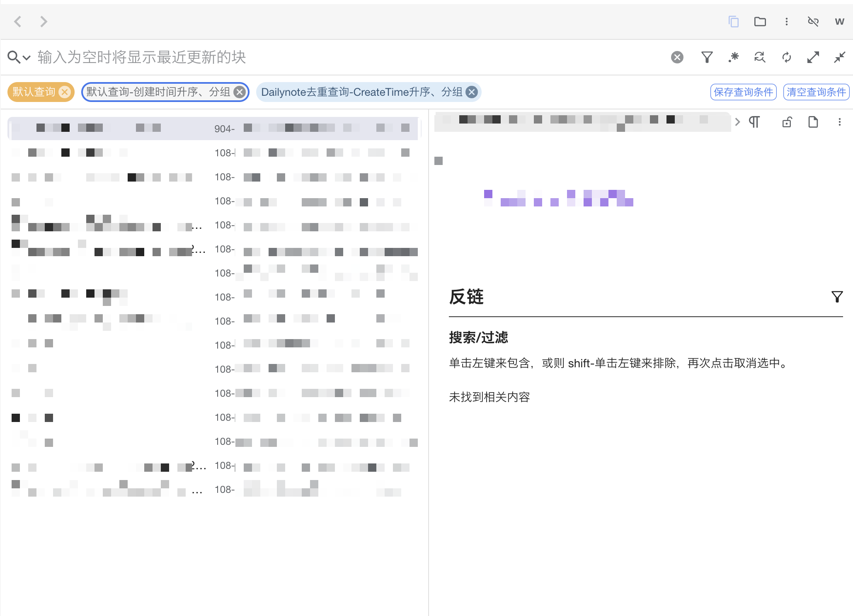
Task: Click the forward navigation arrow
Action: [x=44, y=22]
